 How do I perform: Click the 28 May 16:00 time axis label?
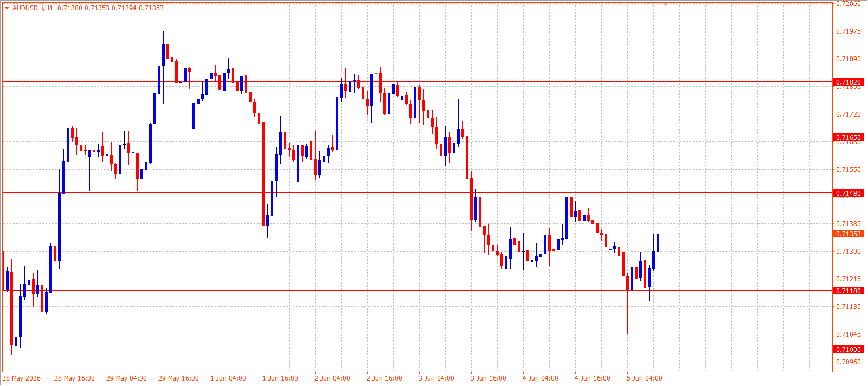pos(74,378)
